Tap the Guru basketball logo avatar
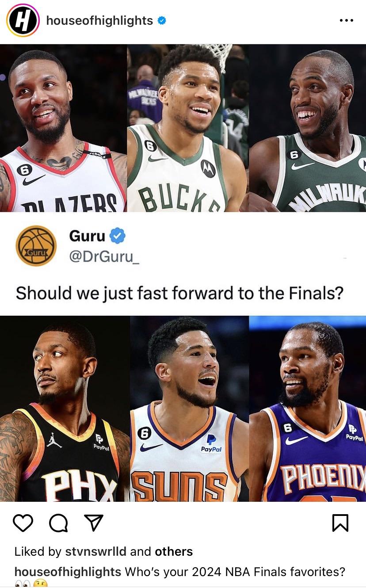The width and height of the screenshot is (366, 588). [36, 246]
